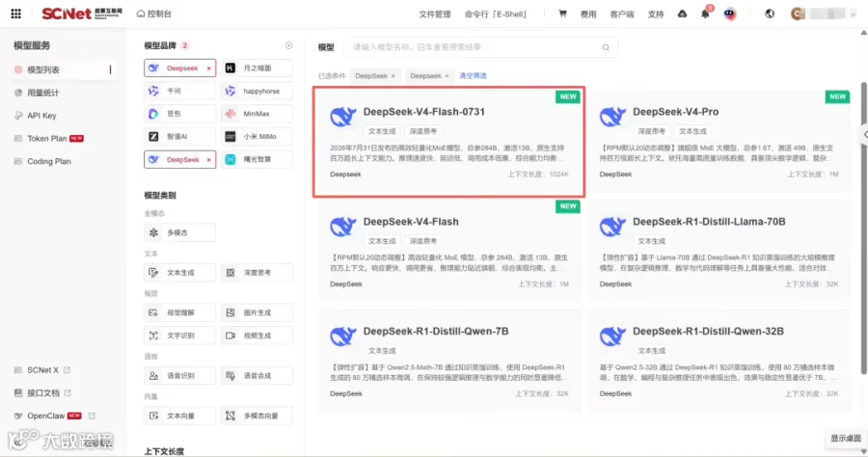
Task: Open 支持 in the top bar
Action: 656,13
